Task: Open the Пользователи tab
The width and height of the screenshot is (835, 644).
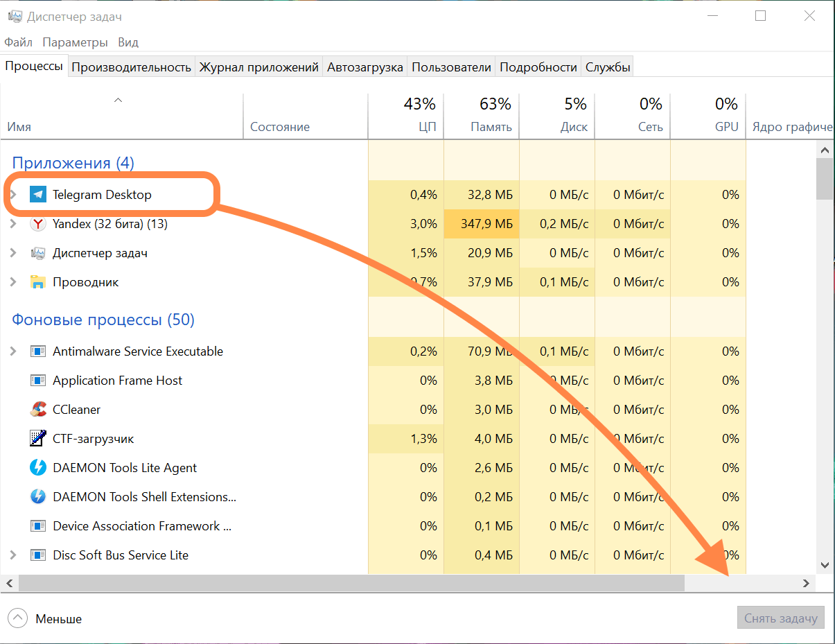Action: click(451, 67)
